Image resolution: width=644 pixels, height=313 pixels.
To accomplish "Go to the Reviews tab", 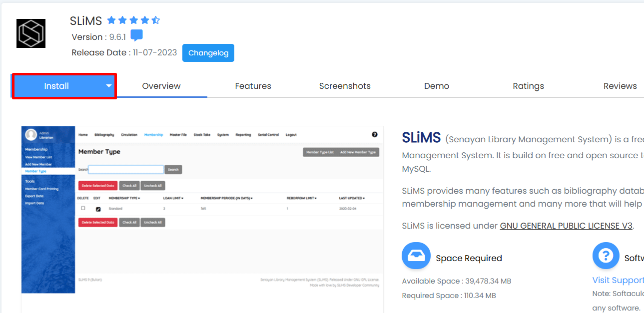I will [x=620, y=86].
